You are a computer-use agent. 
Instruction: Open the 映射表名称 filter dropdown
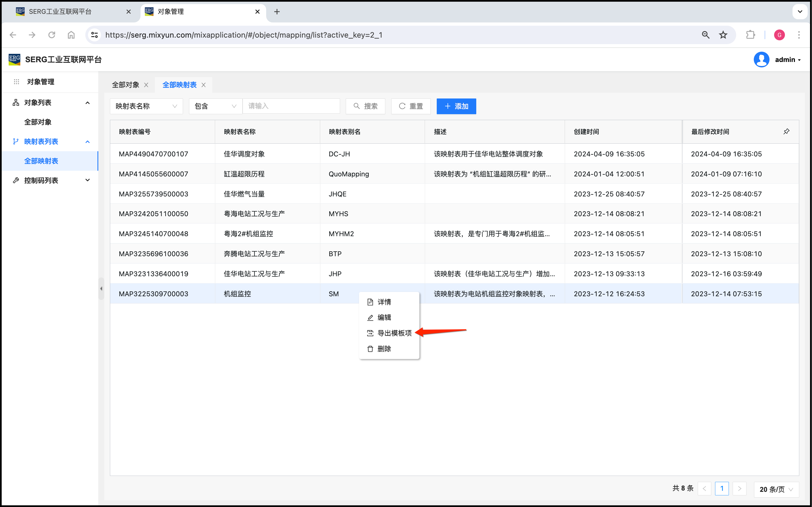(x=146, y=106)
